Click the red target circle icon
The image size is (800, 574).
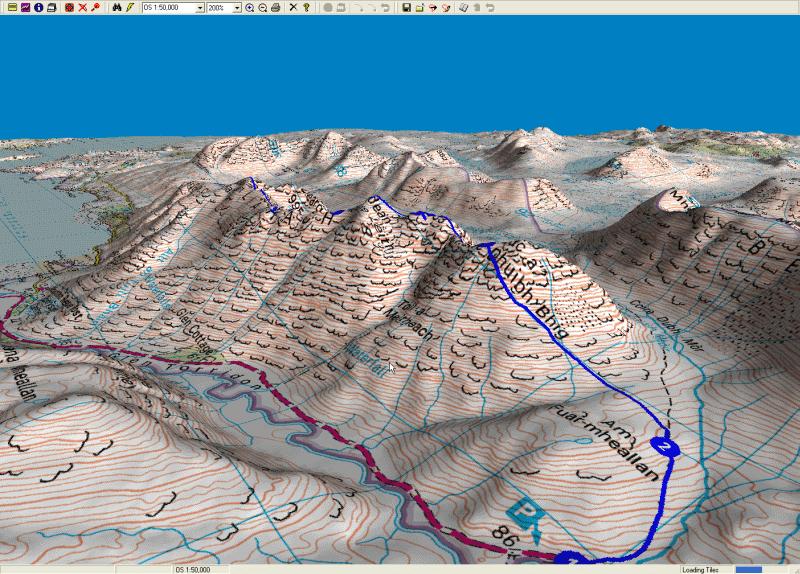pos(69,7)
